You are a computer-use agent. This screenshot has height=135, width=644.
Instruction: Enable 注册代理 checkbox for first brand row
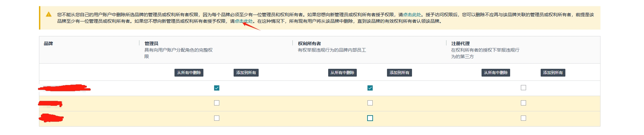[x=523, y=88]
